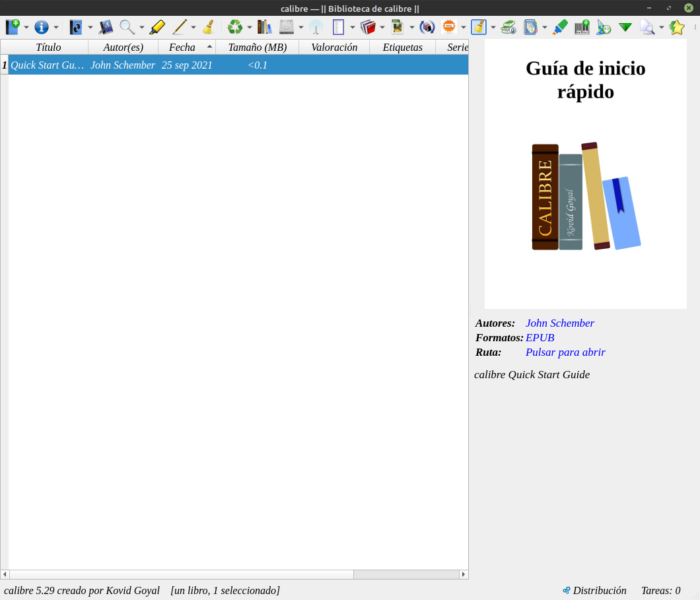The image size is (700, 600).
Task: Expand the hard drive icon dropdown arrow
Action: coord(301,28)
